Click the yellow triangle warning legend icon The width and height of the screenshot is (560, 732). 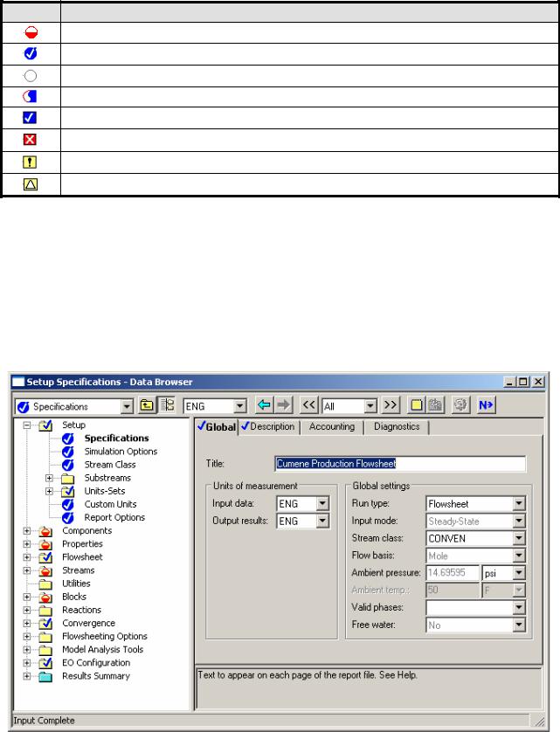coord(31,184)
